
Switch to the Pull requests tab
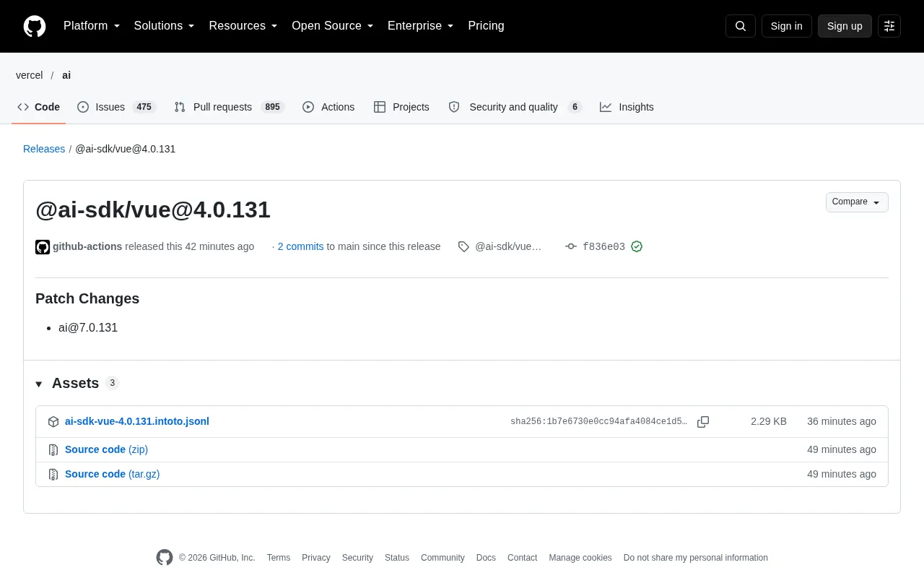click(x=230, y=107)
